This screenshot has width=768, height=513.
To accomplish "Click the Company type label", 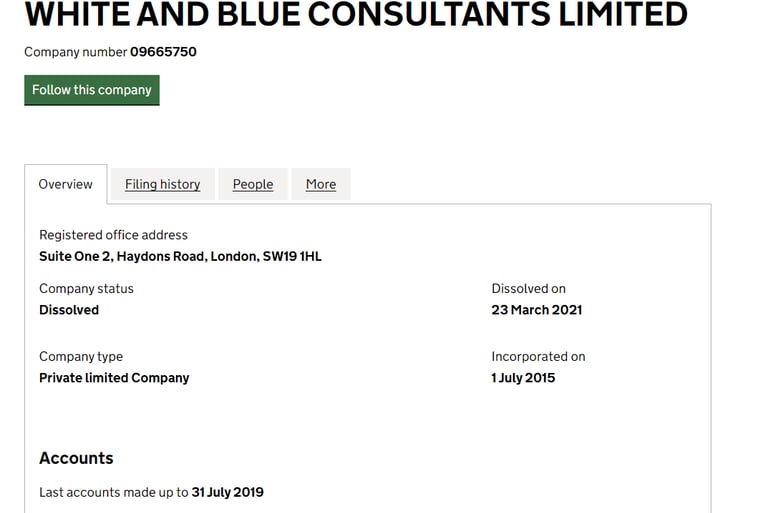I will (81, 357).
